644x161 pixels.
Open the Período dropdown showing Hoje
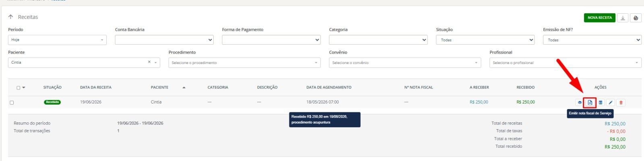pyautogui.click(x=57, y=40)
